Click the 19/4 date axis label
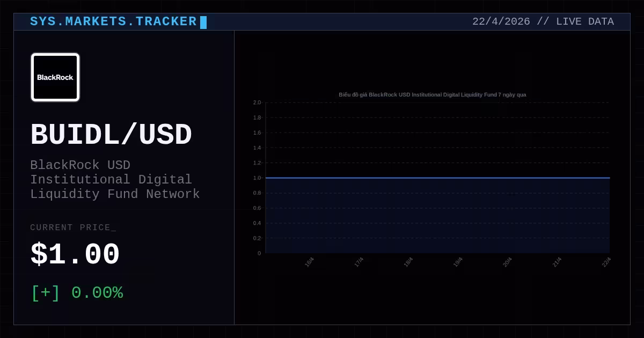 (458, 262)
